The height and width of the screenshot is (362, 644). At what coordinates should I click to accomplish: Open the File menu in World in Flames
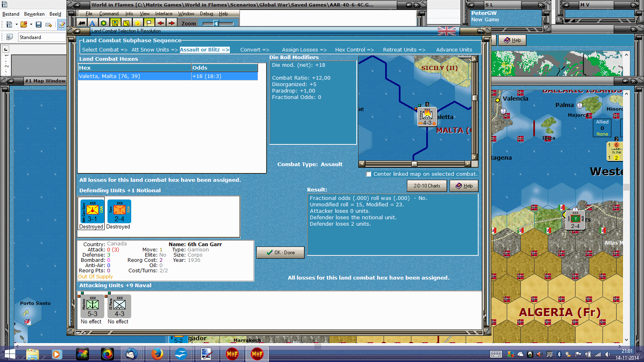89,14
